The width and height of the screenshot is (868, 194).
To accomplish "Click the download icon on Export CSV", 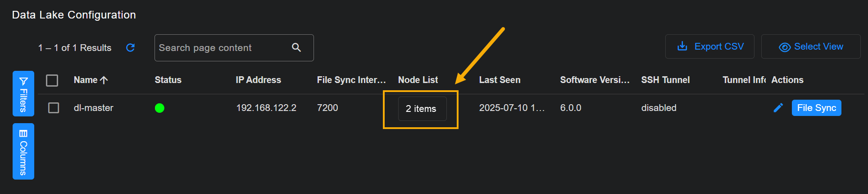I will pyautogui.click(x=682, y=46).
